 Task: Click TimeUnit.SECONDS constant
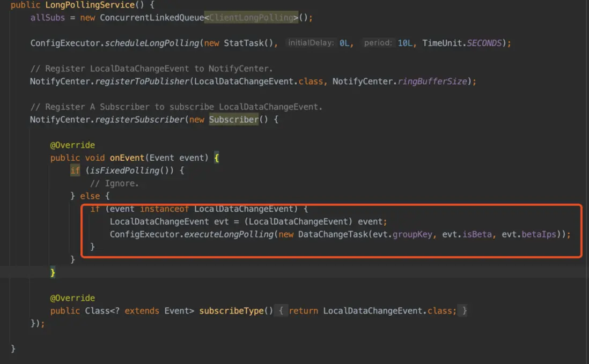pyautogui.click(x=462, y=43)
